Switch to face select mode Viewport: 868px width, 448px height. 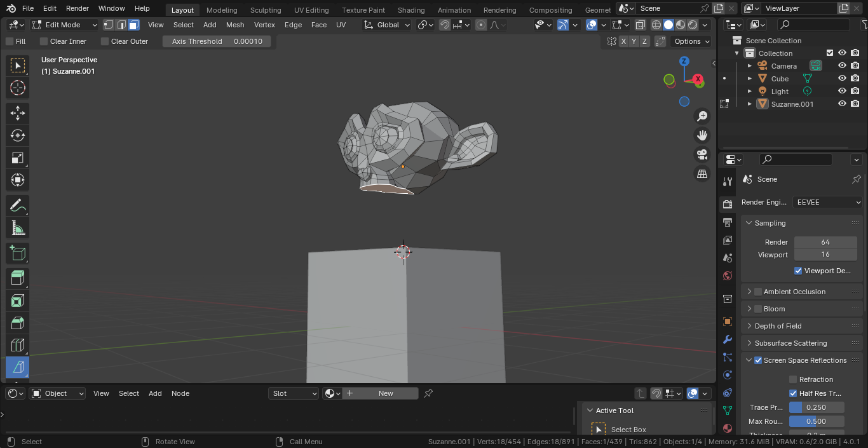click(x=133, y=25)
